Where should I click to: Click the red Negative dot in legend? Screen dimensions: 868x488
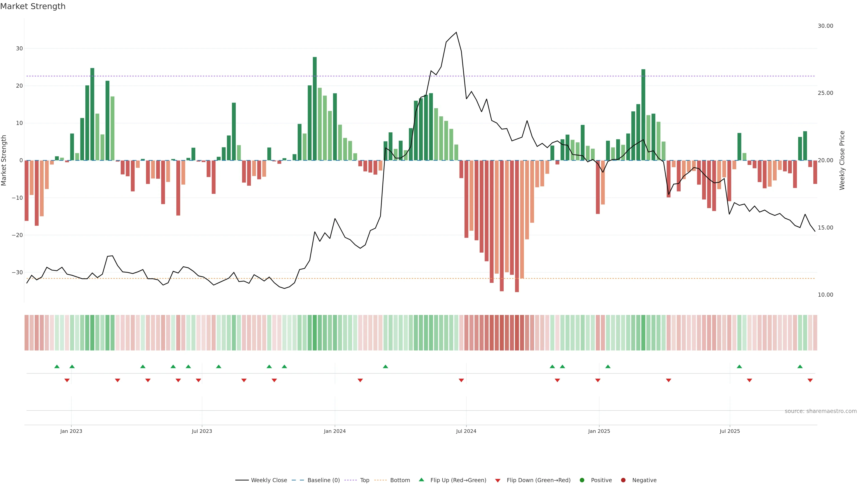(x=623, y=480)
